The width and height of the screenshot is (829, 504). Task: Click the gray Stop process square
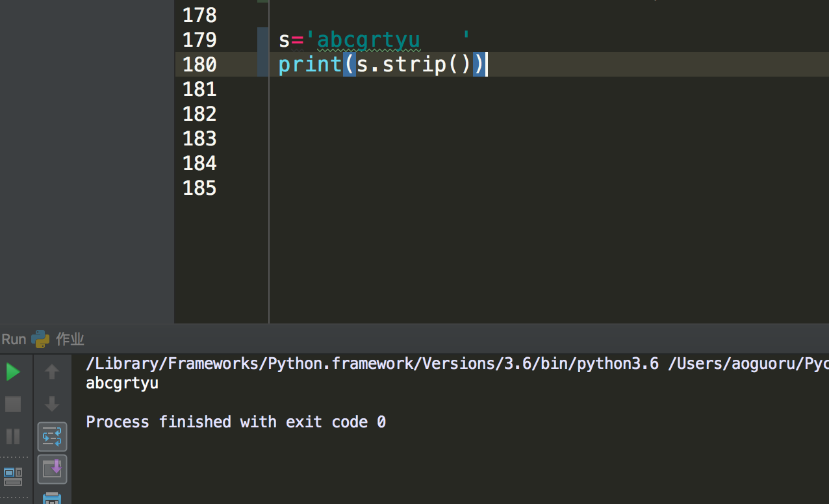coord(13,404)
